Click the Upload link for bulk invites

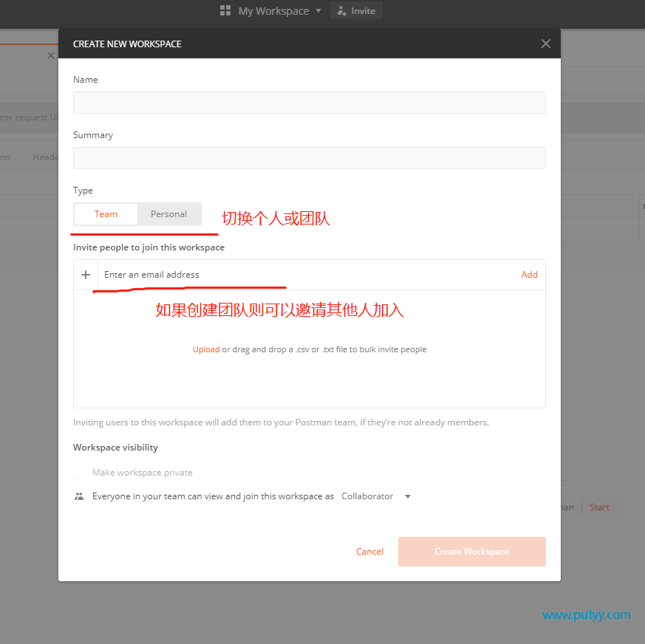(206, 349)
